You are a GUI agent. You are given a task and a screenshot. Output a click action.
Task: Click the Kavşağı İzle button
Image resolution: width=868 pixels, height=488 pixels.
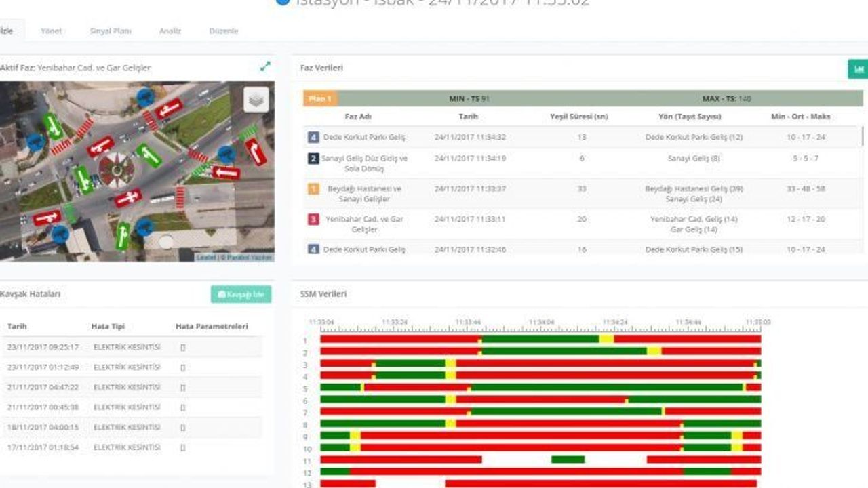coord(241,294)
